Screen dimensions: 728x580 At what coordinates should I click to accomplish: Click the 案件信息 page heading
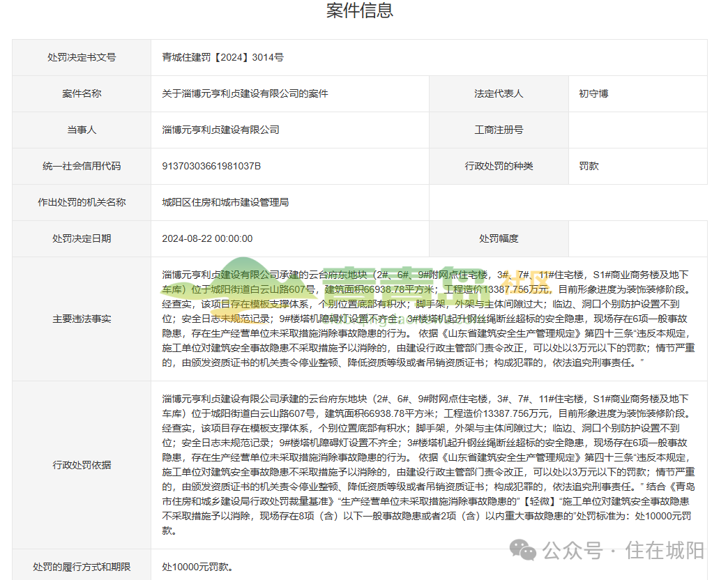point(359,10)
